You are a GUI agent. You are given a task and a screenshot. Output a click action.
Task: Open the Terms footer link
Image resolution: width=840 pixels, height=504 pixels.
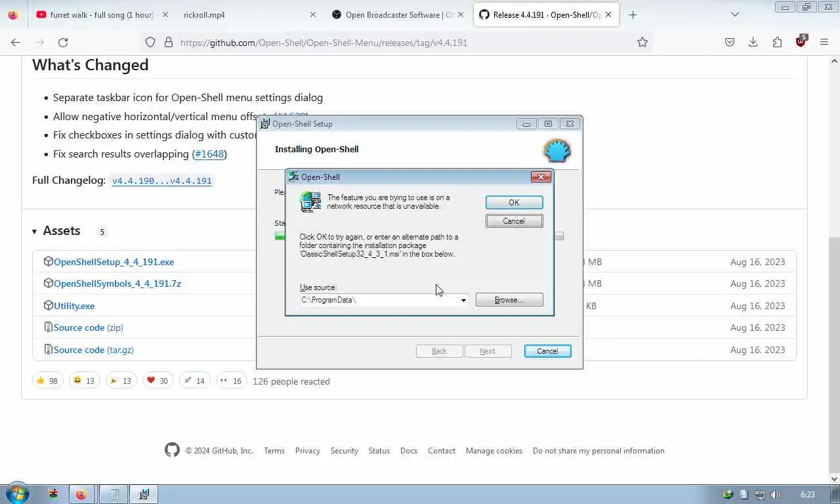[x=274, y=451]
